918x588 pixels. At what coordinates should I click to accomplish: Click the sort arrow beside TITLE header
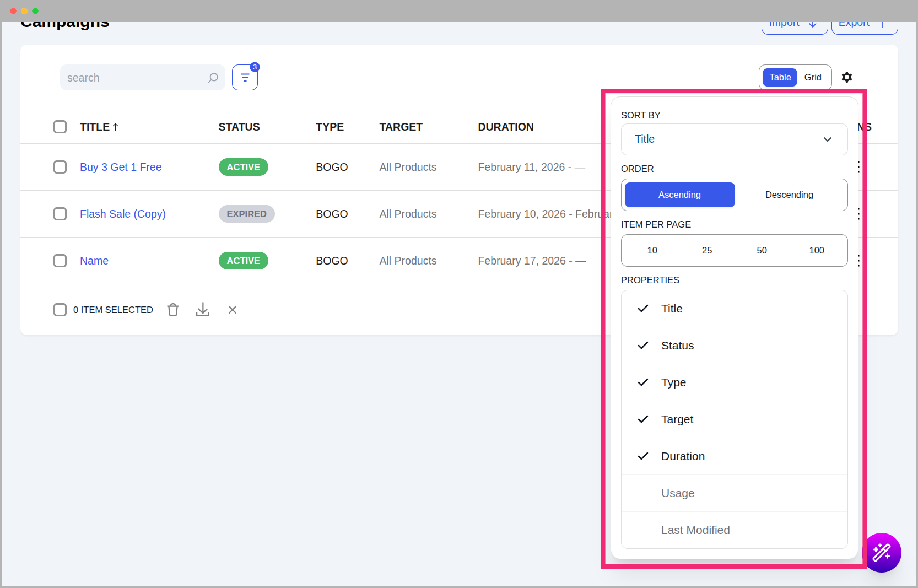point(116,127)
